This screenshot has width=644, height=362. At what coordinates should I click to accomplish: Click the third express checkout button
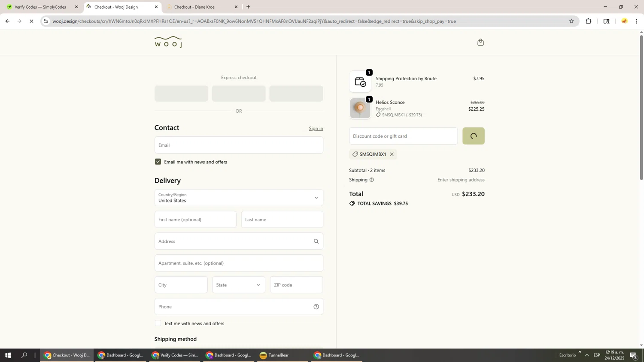296,94
